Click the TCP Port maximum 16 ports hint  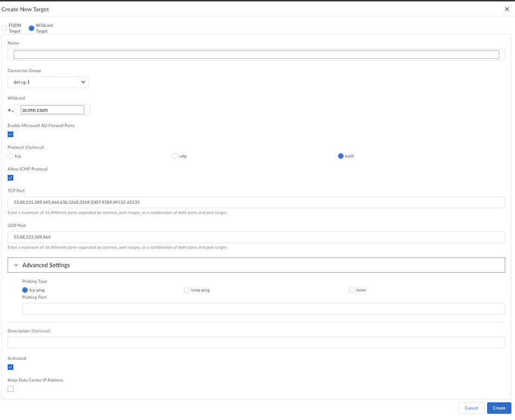point(117,212)
